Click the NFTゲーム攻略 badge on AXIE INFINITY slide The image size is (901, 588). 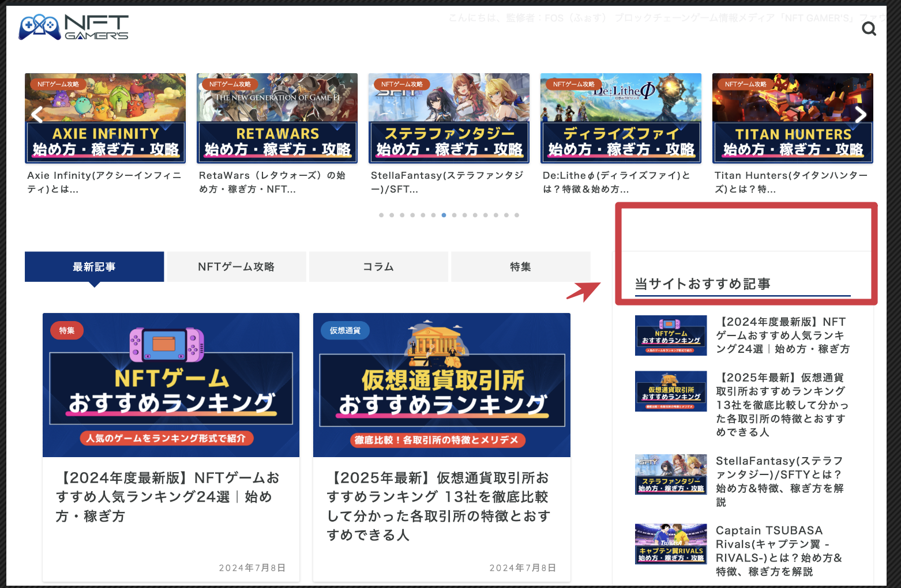[58, 84]
